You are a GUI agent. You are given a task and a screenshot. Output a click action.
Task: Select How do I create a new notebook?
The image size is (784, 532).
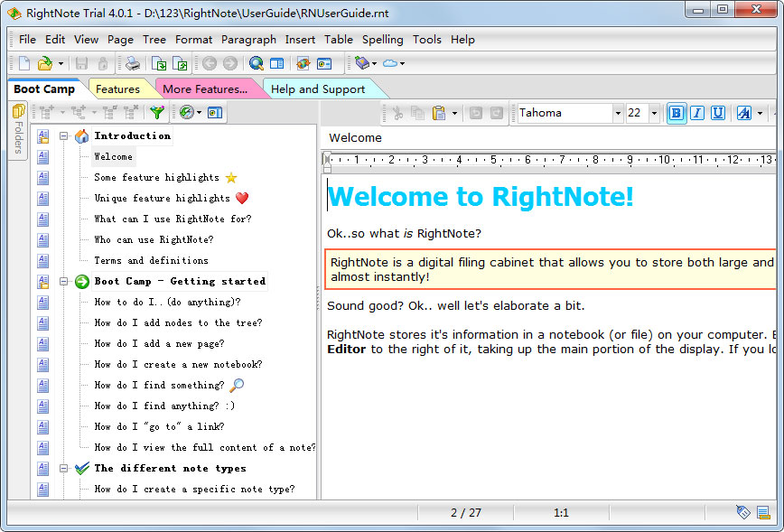[x=178, y=365]
